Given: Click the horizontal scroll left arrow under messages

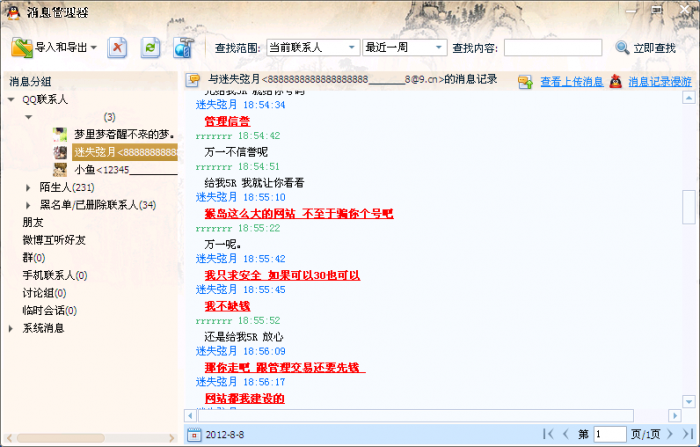Looking at the screenshot, I should [190, 416].
